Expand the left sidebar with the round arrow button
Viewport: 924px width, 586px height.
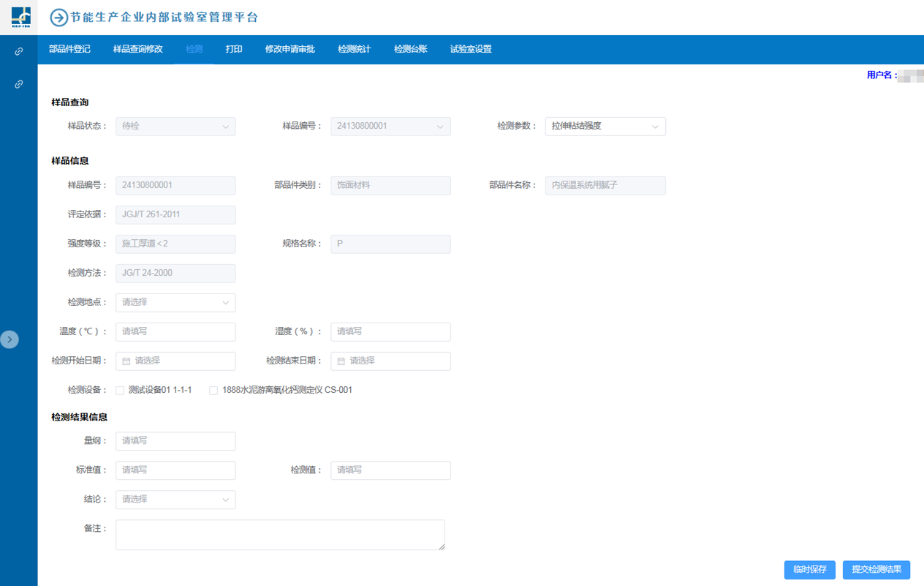10,339
